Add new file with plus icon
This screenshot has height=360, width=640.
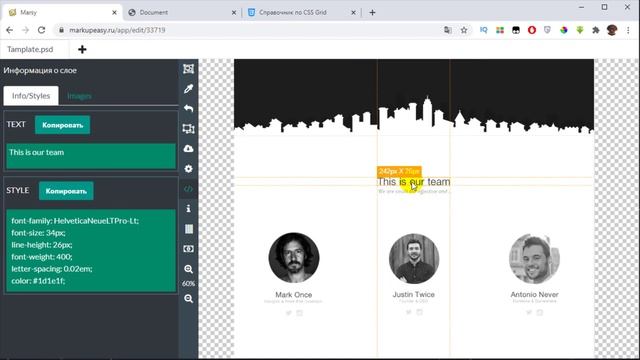pyautogui.click(x=82, y=49)
